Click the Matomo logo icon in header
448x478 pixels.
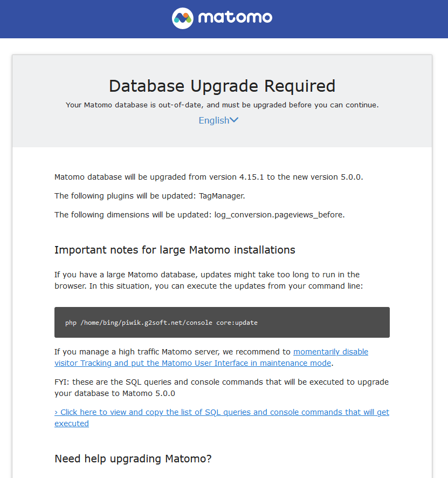(x=183, y=18)
